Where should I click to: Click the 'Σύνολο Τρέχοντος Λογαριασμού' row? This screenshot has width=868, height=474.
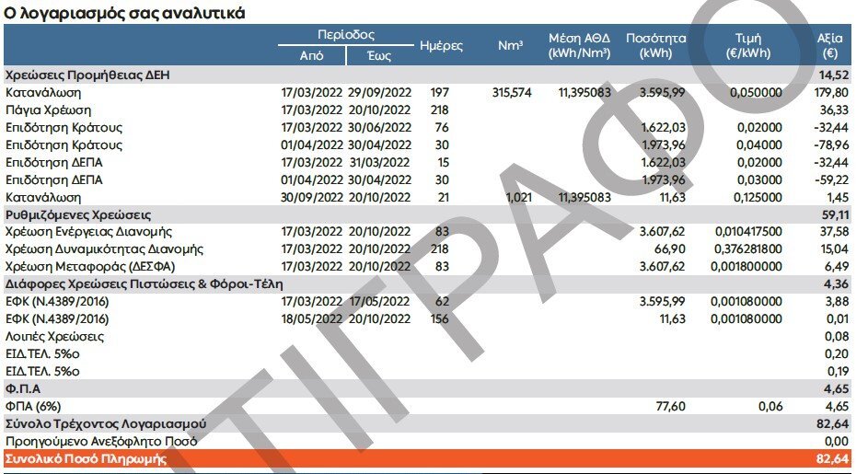coord(427,423)
